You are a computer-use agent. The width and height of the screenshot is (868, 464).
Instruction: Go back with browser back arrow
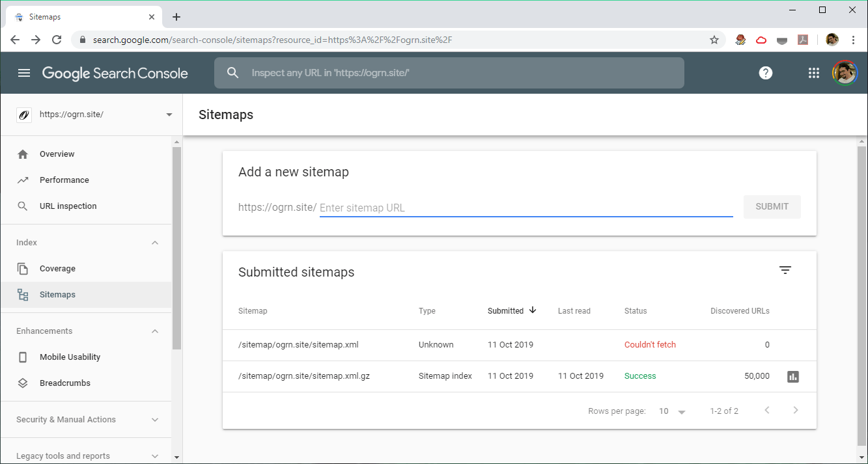click(15, 40)
